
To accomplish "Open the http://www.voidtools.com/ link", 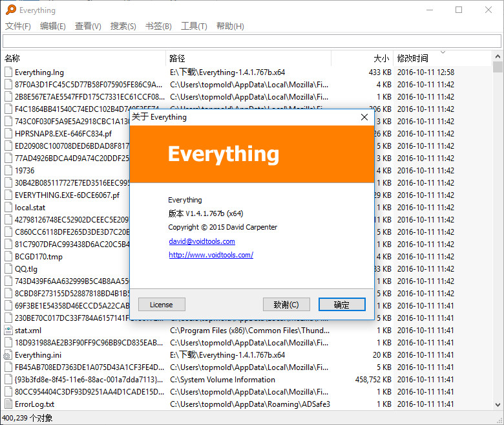I will pyautogui.click(x=211, y=255).
